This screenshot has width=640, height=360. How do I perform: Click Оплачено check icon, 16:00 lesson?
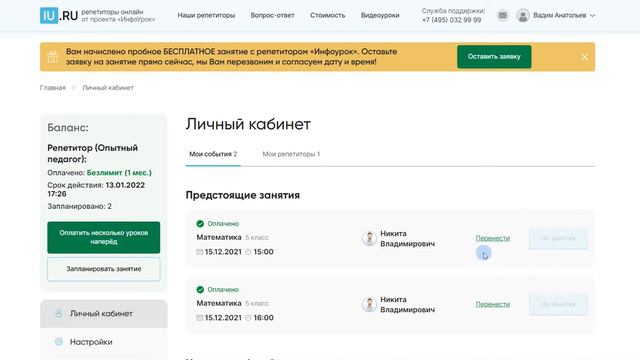coord(200,290)
